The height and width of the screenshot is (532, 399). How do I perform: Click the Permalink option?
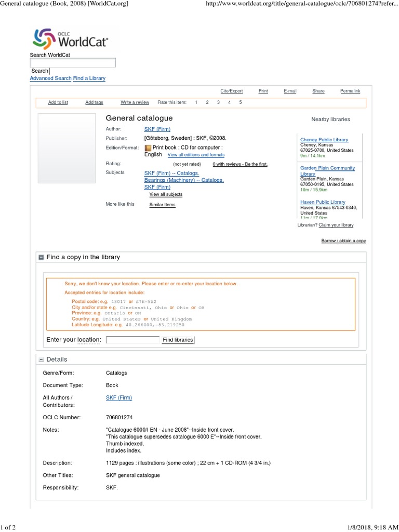click(350, 91)
